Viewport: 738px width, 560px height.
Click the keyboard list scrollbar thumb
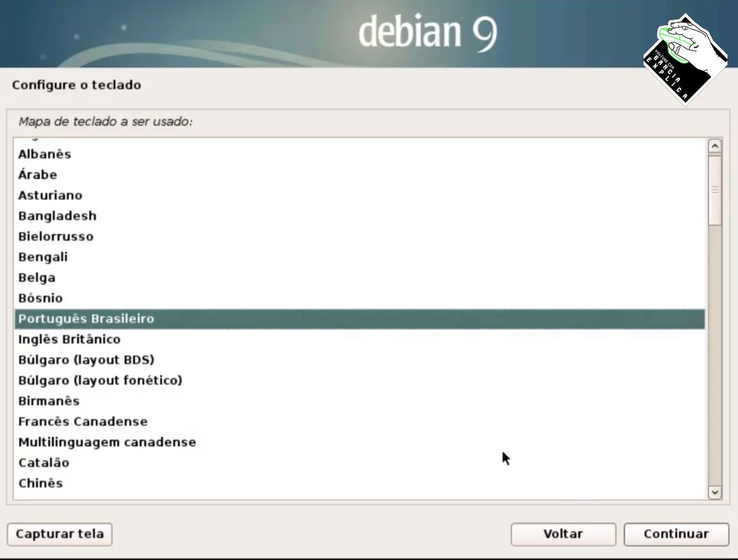pos(715,190)
